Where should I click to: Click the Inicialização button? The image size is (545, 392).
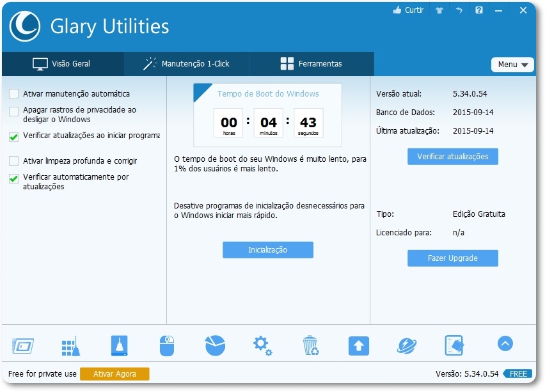click(267, 250)
